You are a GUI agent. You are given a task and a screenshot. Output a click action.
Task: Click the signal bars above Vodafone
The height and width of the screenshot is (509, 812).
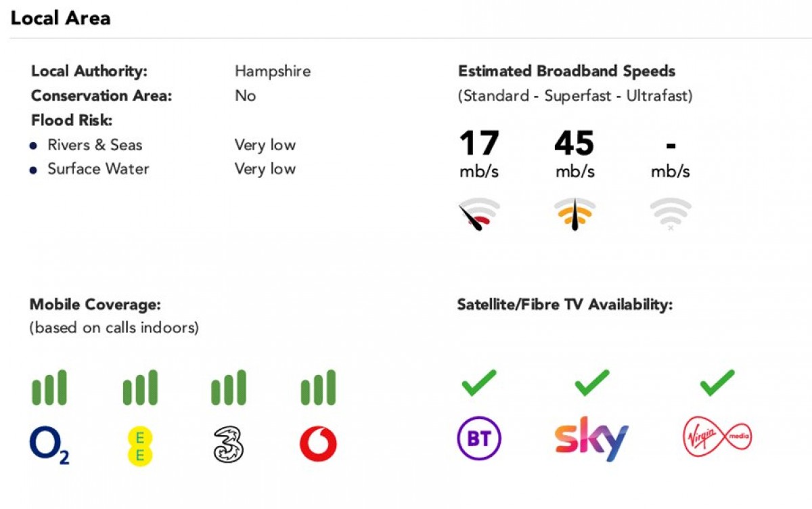click(318, 387)
